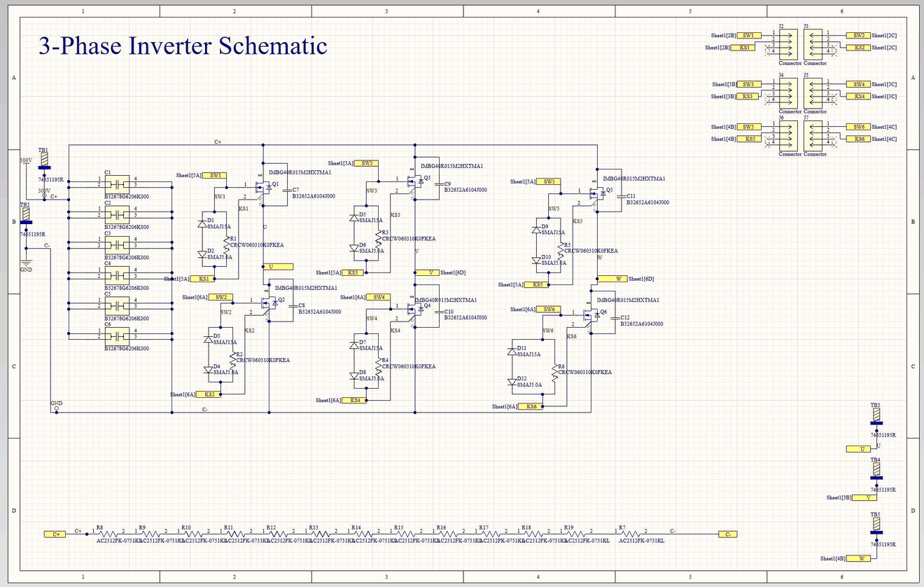Select resistor R8 in the bottom chain
924x587 pixels.
108,534
